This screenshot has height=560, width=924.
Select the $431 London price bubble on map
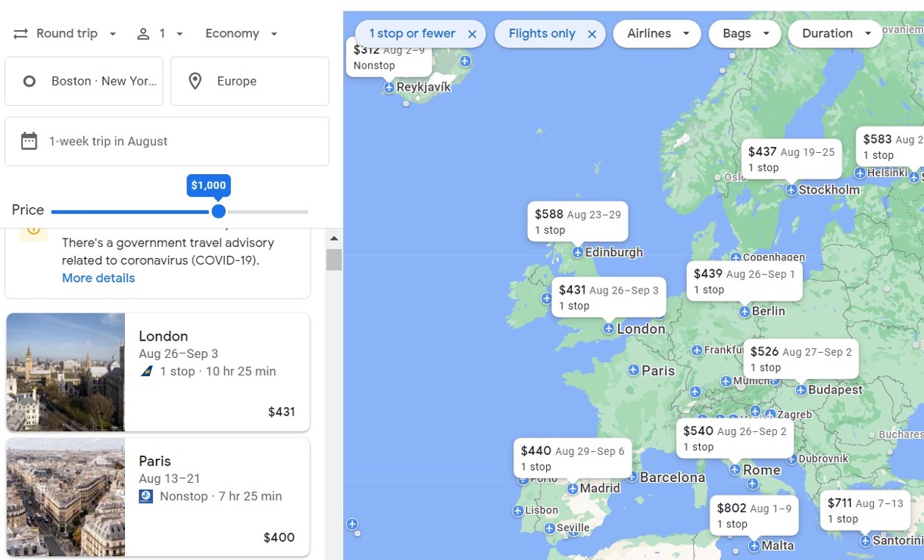[608, 297]
